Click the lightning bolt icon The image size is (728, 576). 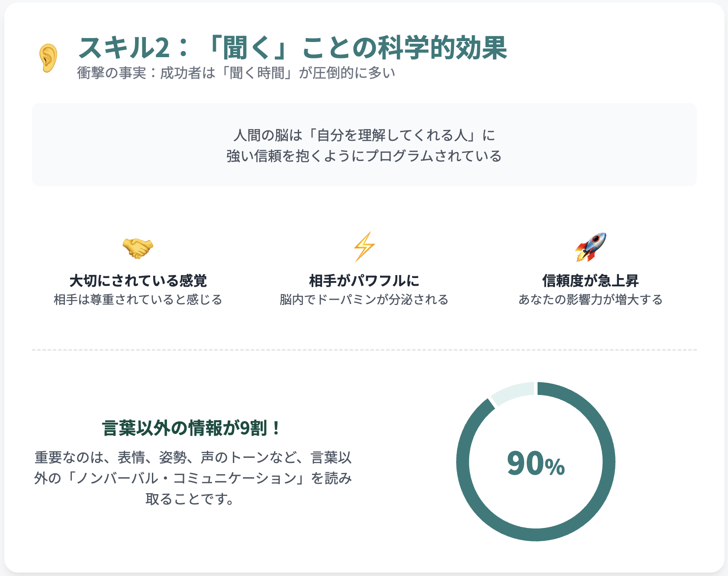tap(364, 247)
